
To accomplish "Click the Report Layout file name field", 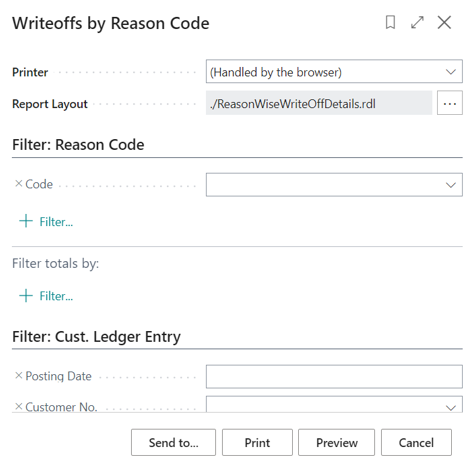I will coord(319,103).
